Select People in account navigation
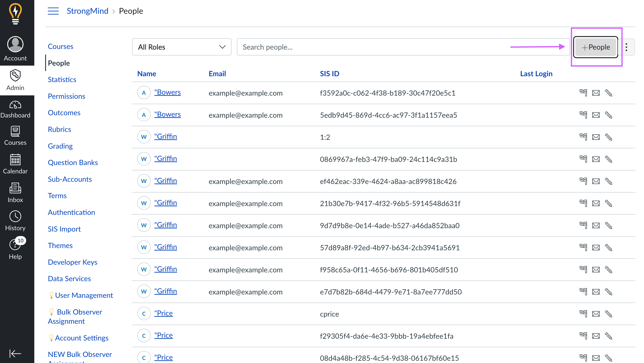This screenshot has height=363, width=644. (59, 63)
